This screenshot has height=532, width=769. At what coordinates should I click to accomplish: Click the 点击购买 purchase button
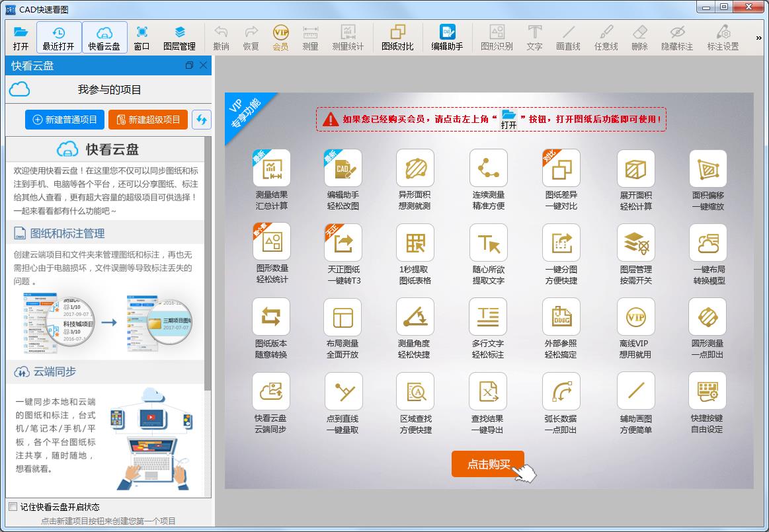[x=488, y=464]
